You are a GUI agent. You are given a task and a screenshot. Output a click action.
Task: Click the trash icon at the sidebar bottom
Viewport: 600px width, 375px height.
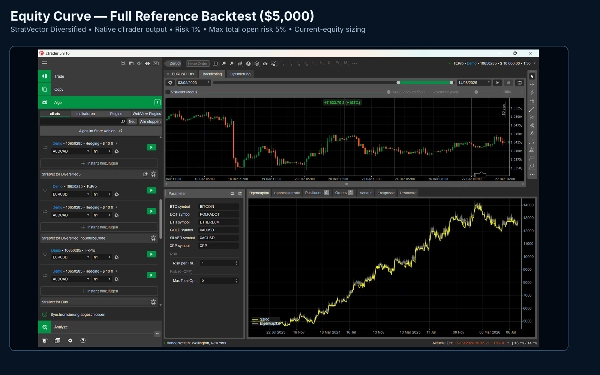45,341
